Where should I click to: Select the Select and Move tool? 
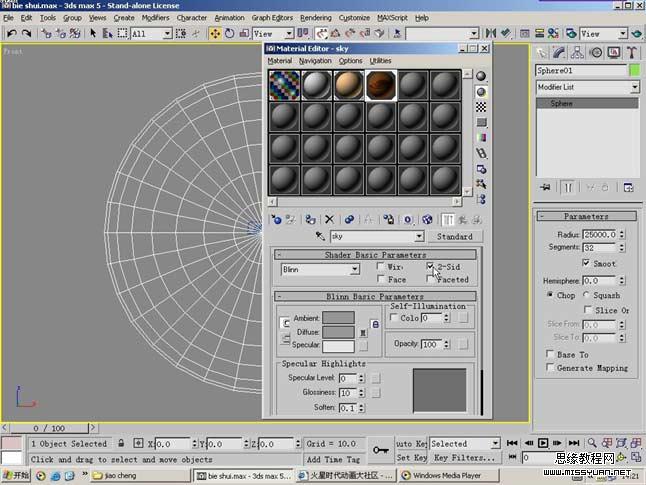[x=215, y=33]
